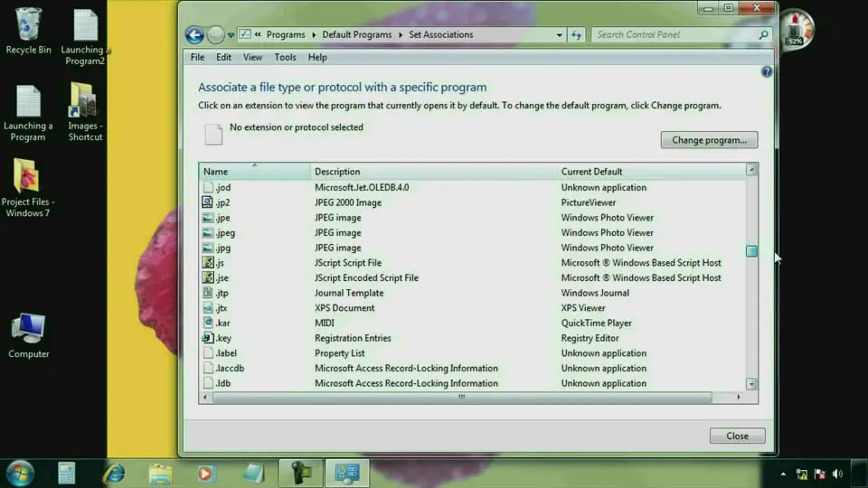Open the Edit menu
Screen dimensions: 868x488
223,57
